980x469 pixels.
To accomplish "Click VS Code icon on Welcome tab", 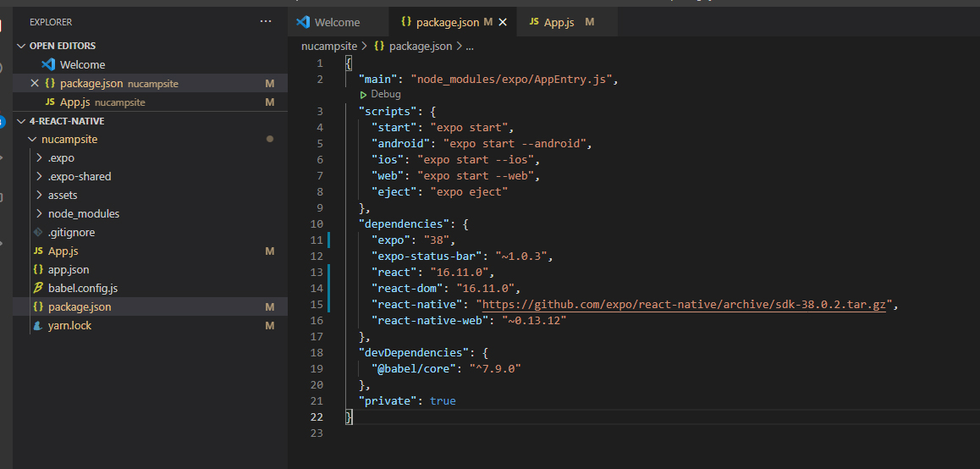I will coord(303,23).
